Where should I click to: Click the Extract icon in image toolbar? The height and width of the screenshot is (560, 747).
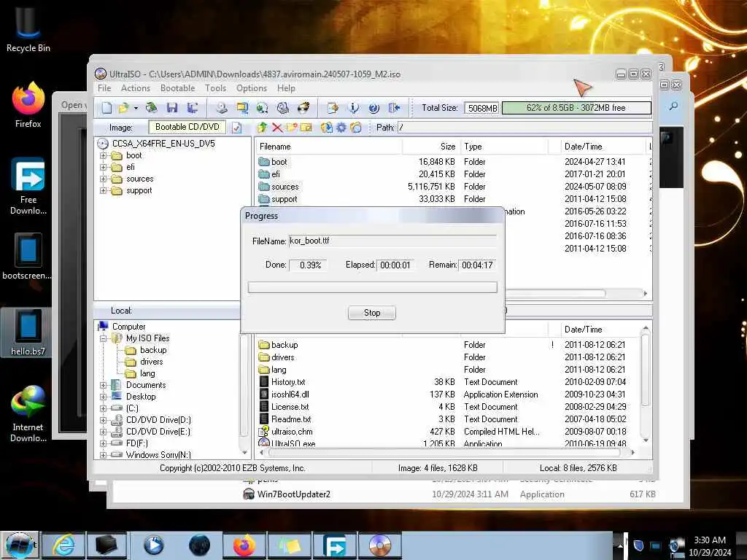point(326,128)
